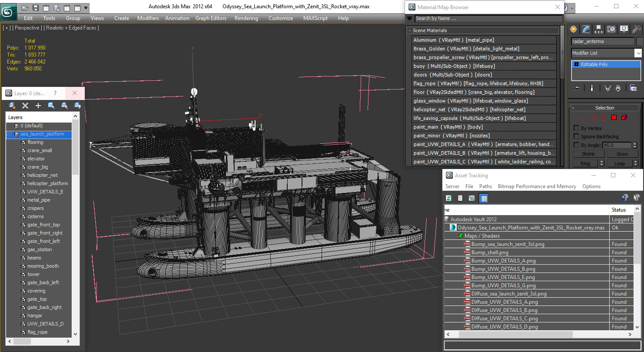
Task: Select Element sub-object level icon
Action: coord(624,117)
